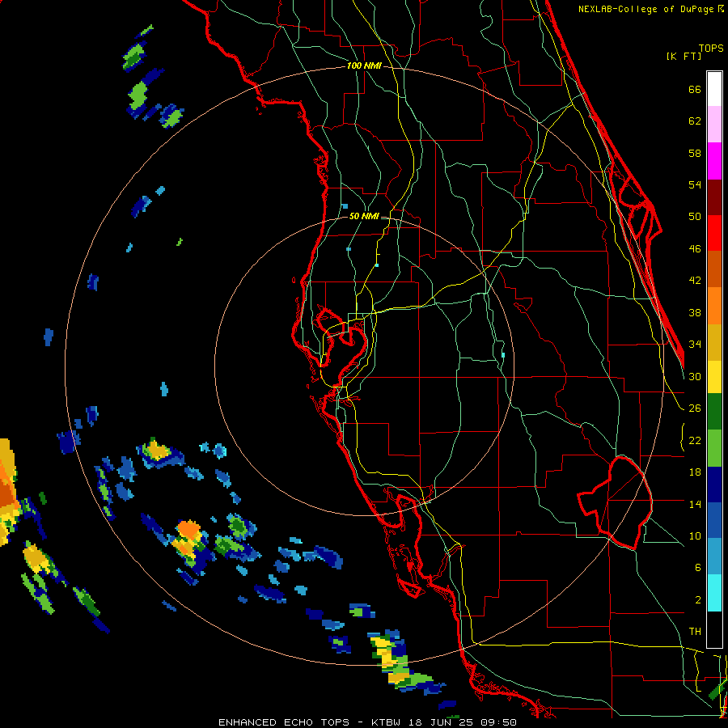
Task: Click the legend value "42"
Action: [695, 281]
